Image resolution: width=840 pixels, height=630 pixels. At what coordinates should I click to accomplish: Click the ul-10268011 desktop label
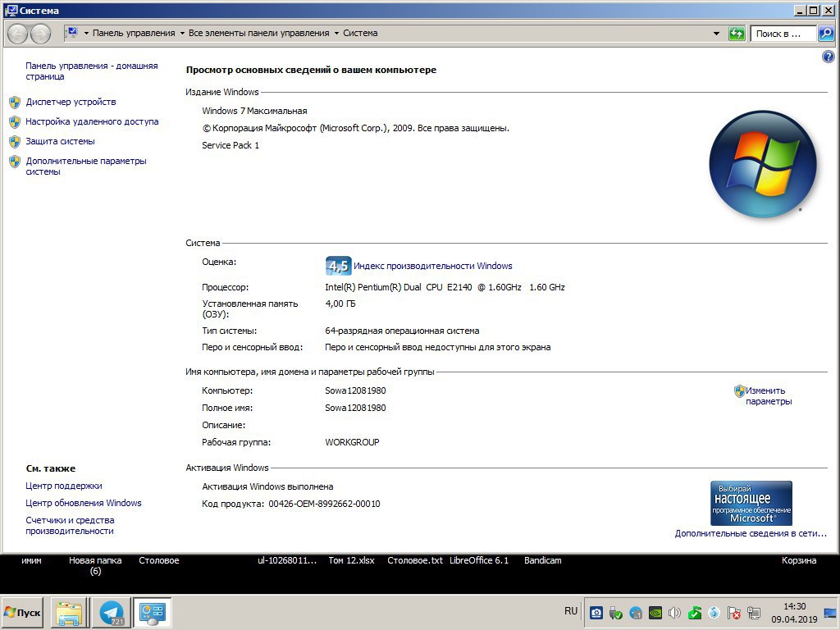coord(287,560)
